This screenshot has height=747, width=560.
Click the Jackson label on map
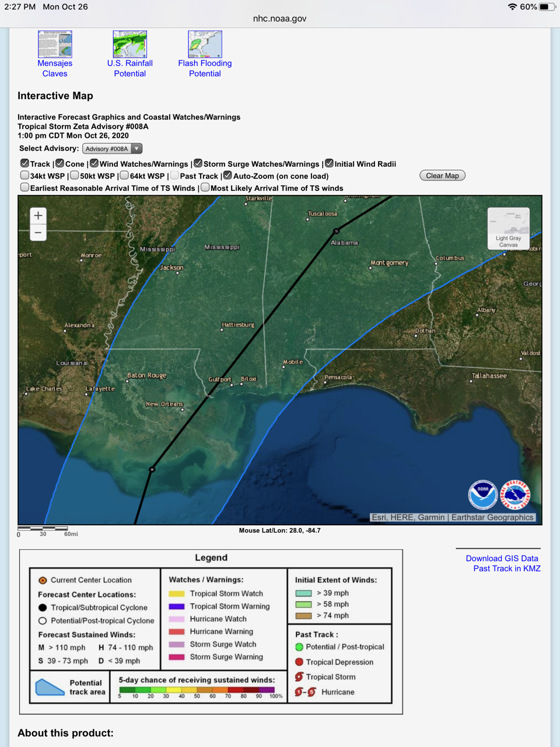172,267
